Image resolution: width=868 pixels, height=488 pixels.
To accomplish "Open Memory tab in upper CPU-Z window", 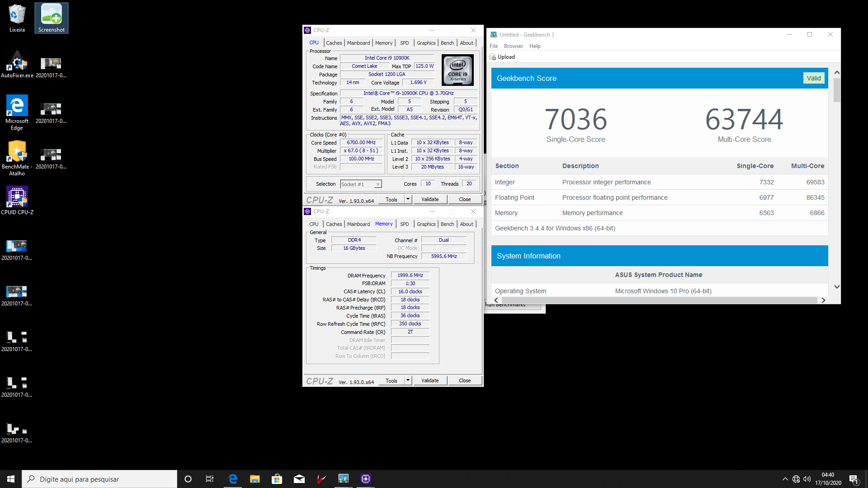I will 384,43.
